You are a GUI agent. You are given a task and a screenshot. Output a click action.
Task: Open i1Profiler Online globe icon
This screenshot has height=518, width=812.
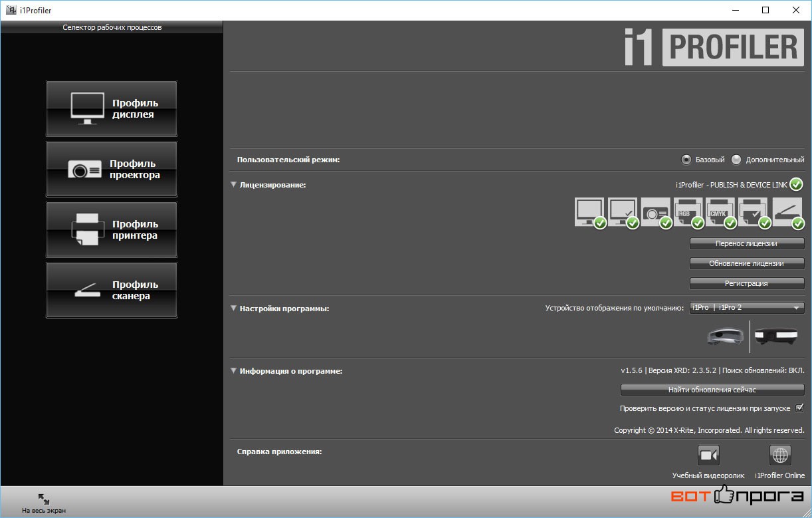pos(780,455)
